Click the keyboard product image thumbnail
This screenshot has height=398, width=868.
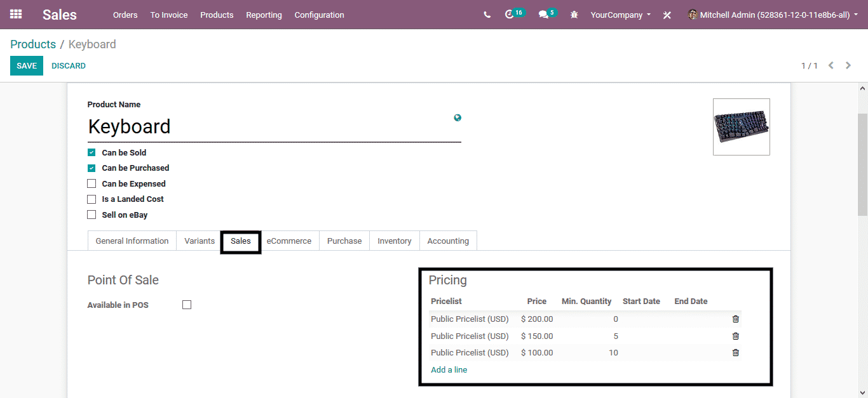pyautogui.click(x=741, y=127)
